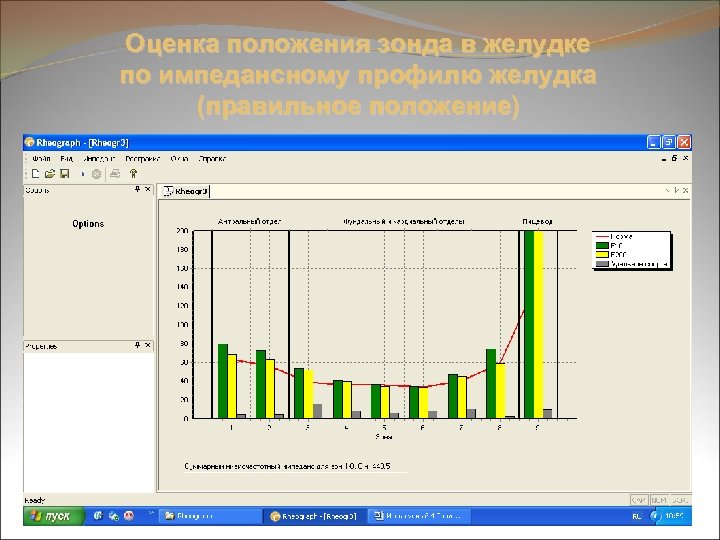Click the first quick launch icon in taskbar
Viewport: 720px width, 540px height.
(x=98, y=516)
